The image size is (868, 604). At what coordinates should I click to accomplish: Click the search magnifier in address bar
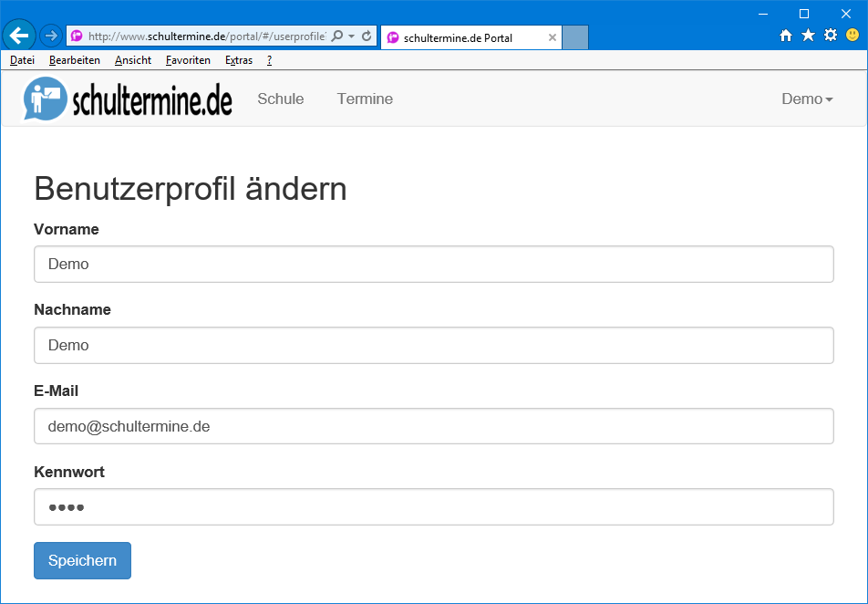coord(336,36)
